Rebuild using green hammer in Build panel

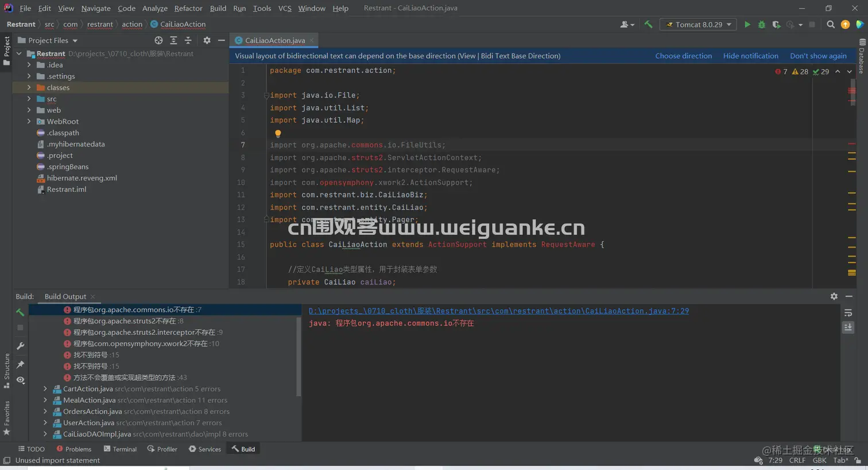point(20,312)
